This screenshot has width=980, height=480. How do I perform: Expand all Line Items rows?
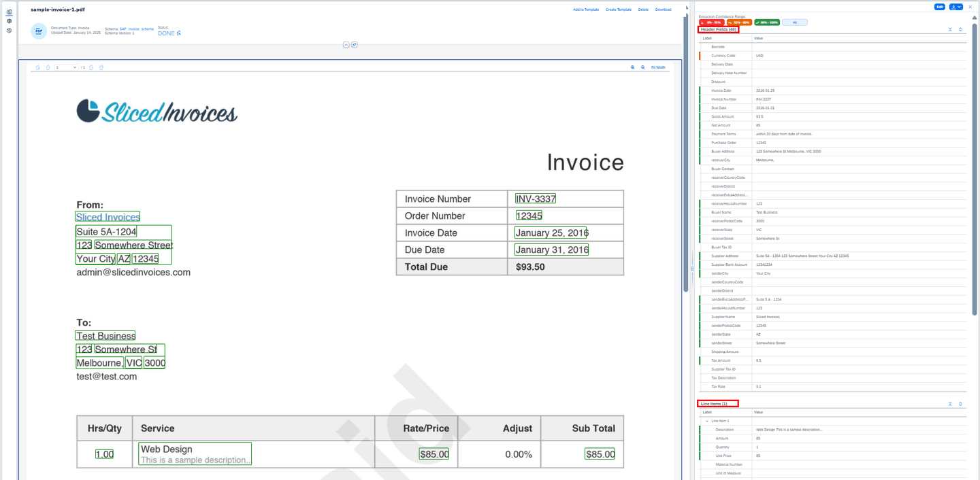pos(960,404)
